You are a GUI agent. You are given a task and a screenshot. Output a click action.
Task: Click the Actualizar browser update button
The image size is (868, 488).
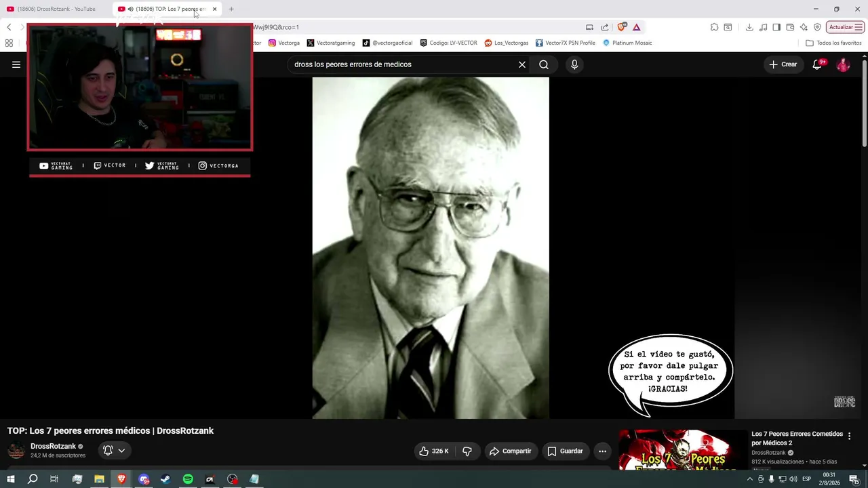(x=845, y=27)
